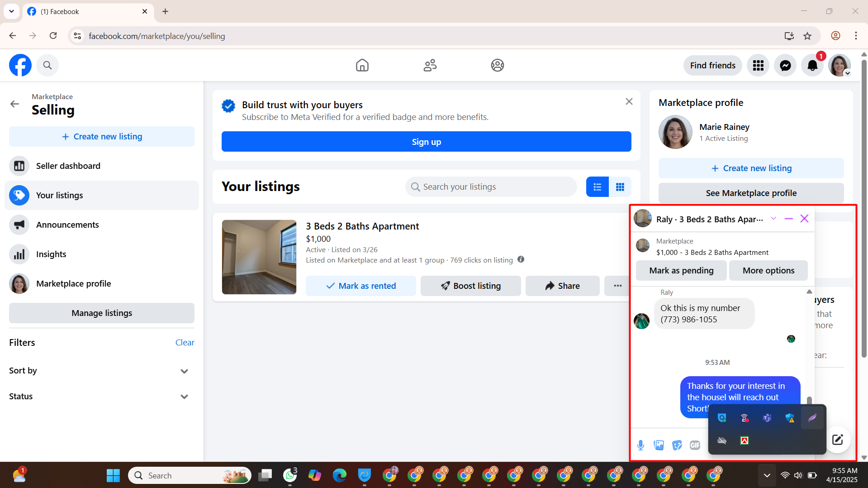Open Windows Start menu
This screenshot has height=488, width=868.
pyautogui.click(x=113, y=475)
